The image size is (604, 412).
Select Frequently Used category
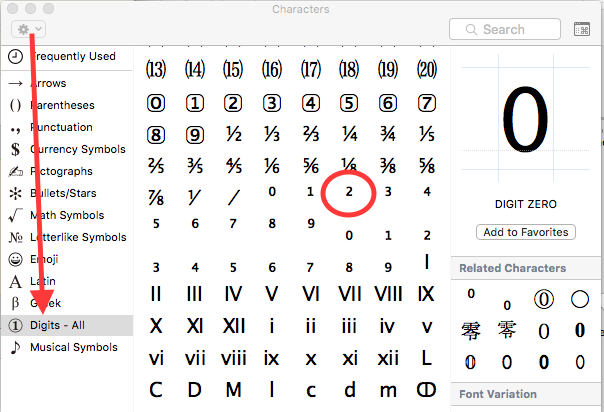pos(67,56)
